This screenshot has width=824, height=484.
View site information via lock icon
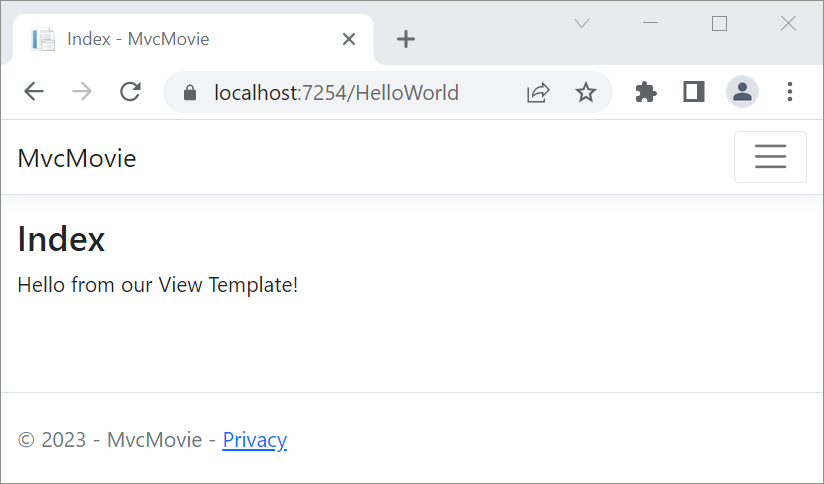191,93
